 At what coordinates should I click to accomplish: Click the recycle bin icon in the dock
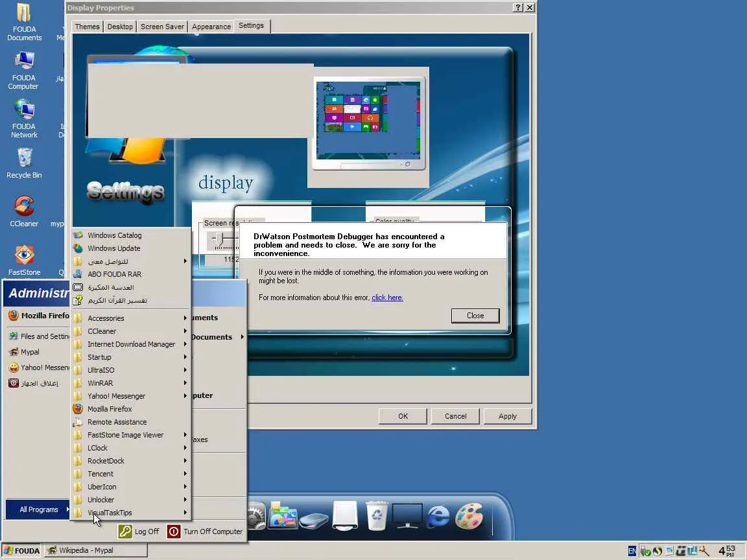point(376,515)
